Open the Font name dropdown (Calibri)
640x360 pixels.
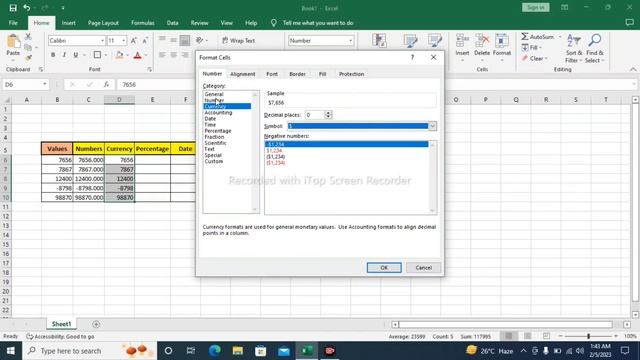click(102, 40)
